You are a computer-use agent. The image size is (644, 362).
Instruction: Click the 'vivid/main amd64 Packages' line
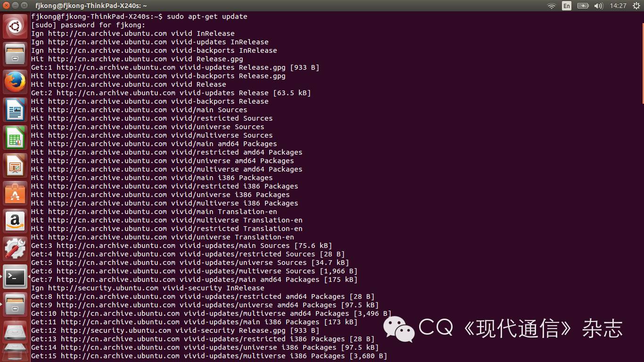point(154,144)
